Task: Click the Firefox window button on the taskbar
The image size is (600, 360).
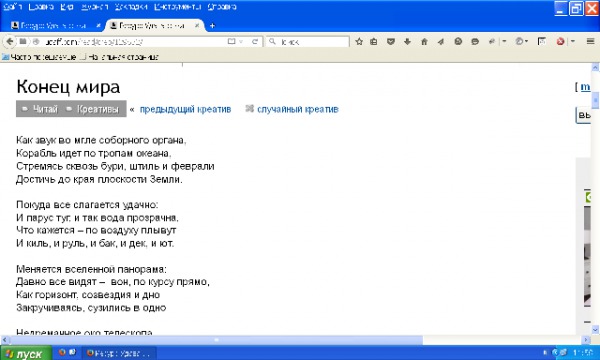Action: (x=119, y=353)
